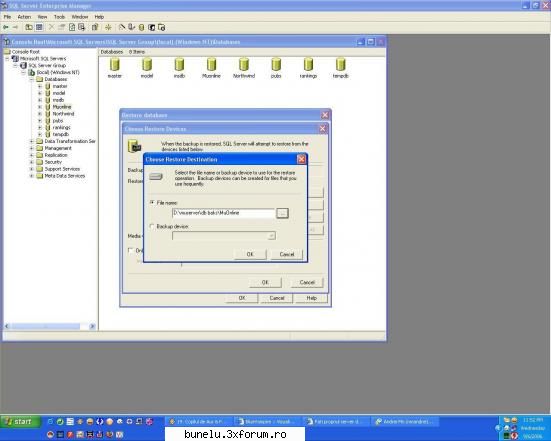Click the Refresh toolbar icon
Screen dimensions: 551x441
pos(72,27)
